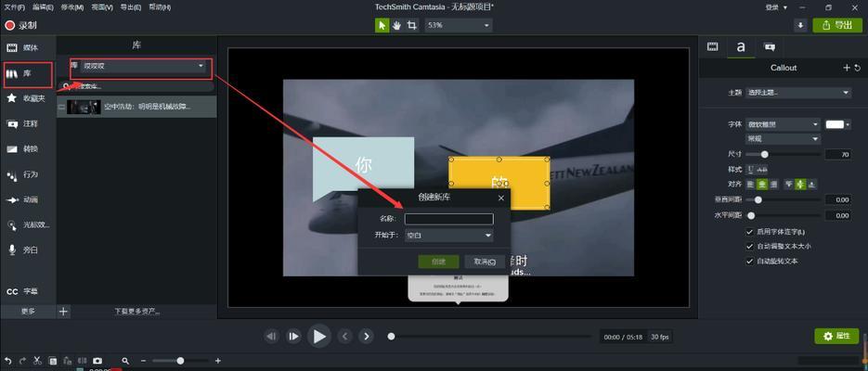Click the scissors Cut icon
Image resolution: width=868 pixels, height=371 pixels.
click(x=38, y=361)
